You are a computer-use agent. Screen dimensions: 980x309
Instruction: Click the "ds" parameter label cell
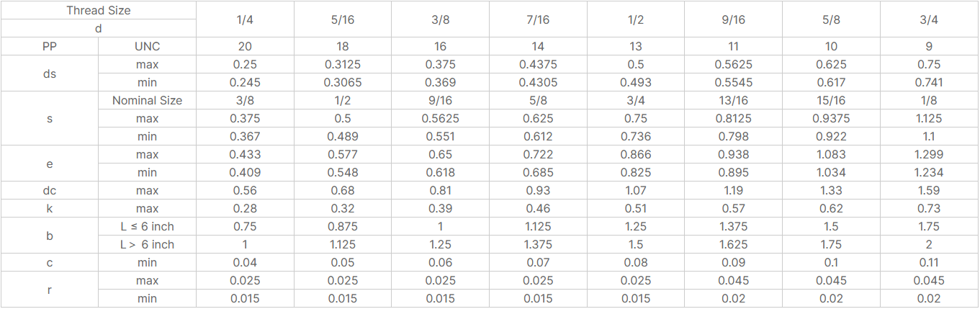tap(50, 73)
